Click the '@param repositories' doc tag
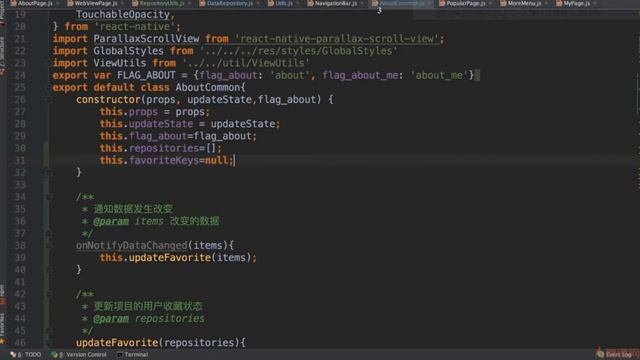Screen dimensions: 640x360 pos(149,318)
